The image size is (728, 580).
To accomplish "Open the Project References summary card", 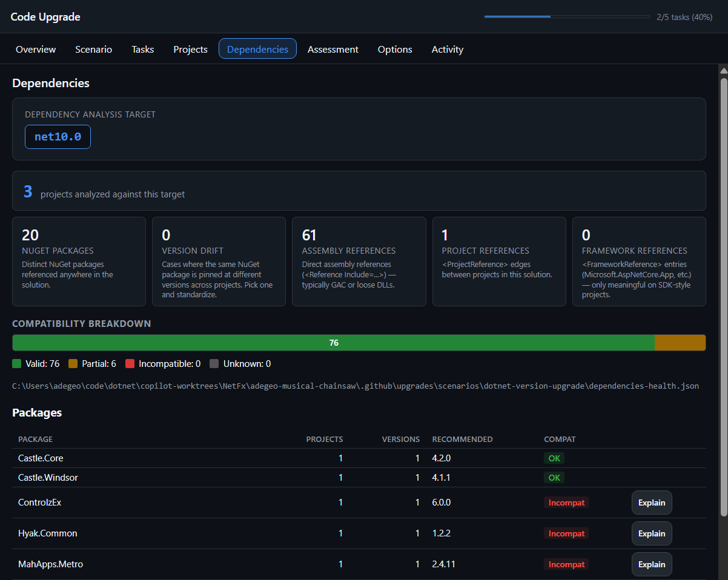I will 499,262.
